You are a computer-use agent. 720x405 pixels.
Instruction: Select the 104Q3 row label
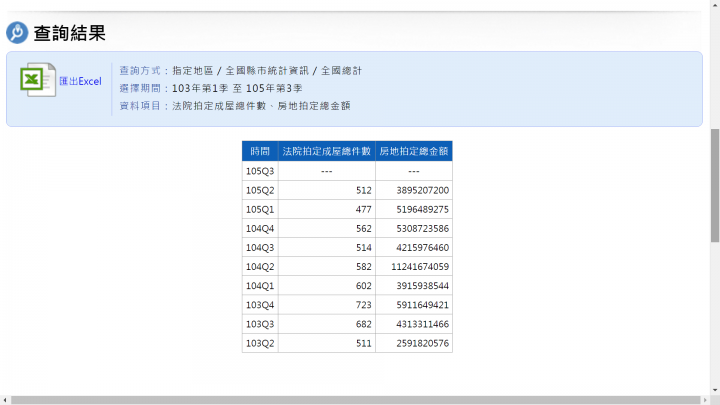tap(260, 248)
